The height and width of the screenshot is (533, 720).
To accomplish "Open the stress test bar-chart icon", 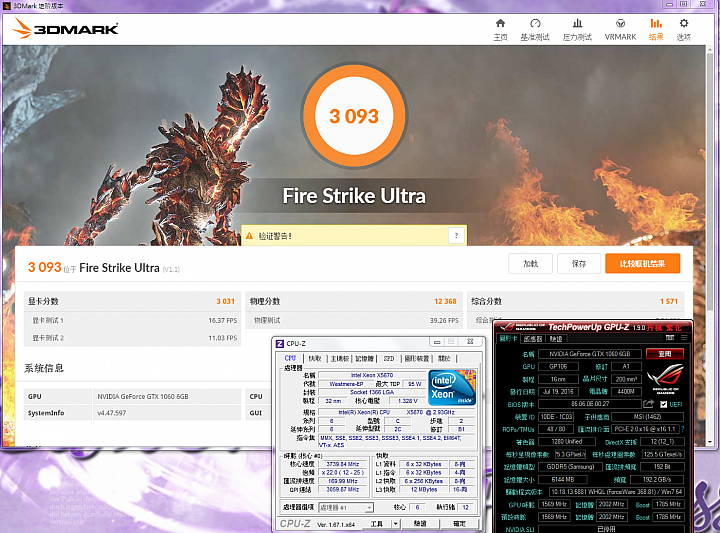I will (577, 23).
